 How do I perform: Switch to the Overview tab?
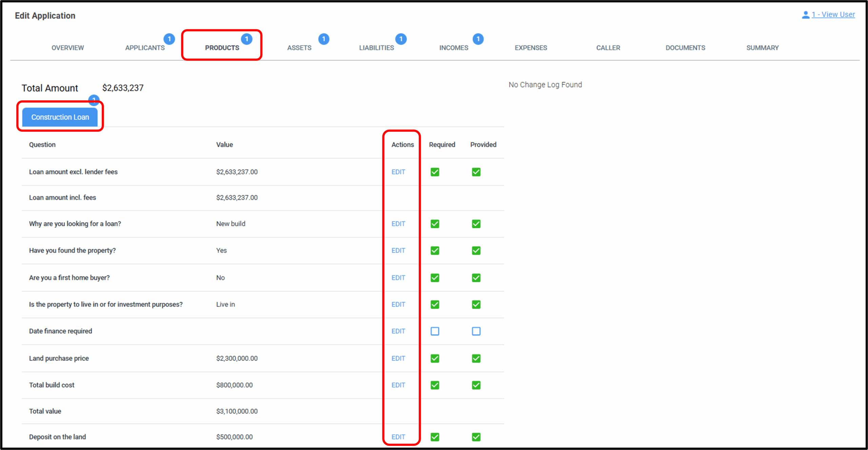pos(67,48)
